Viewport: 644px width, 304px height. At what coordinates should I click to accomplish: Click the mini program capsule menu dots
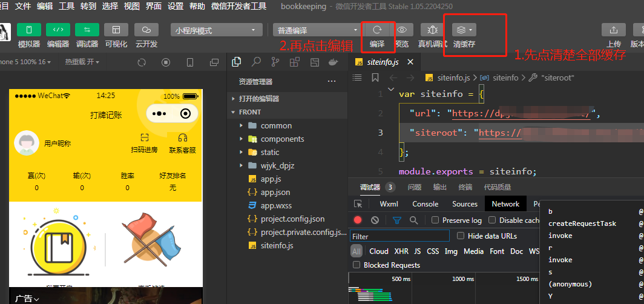pos(159,113)
